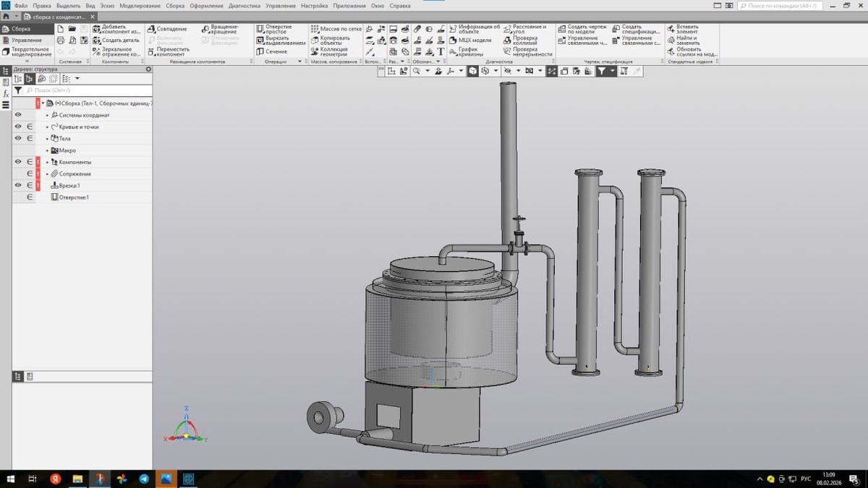Expand the Сопряжения tree node
The height and width of the screenshot is (488, 868).
click(x=48, y=174)
